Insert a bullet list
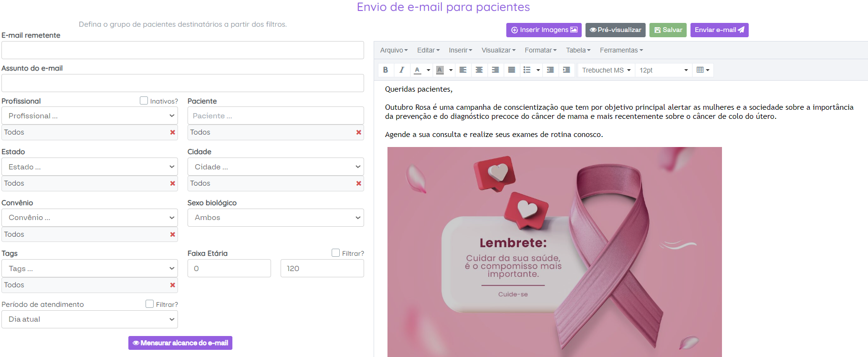Screen dimensions: 868x357 (x=527, y=70)
